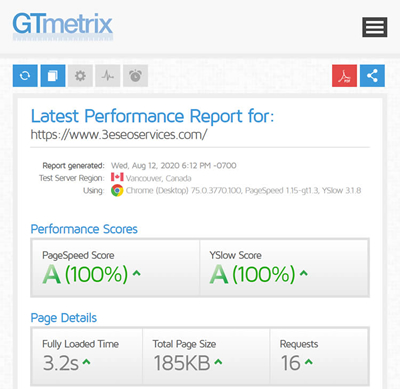This screenshot has height=389, width=400.
Task: Click the Requests label
Action: click(299, 344)
